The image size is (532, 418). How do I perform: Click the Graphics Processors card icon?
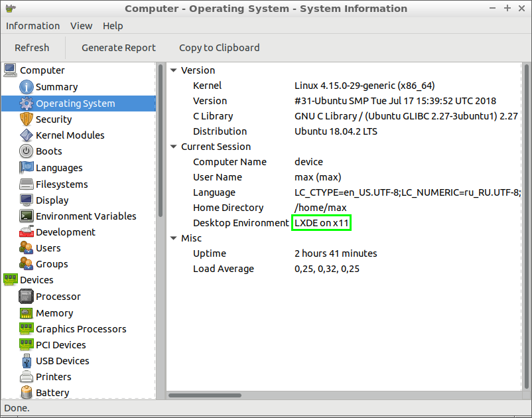(26, 329)
